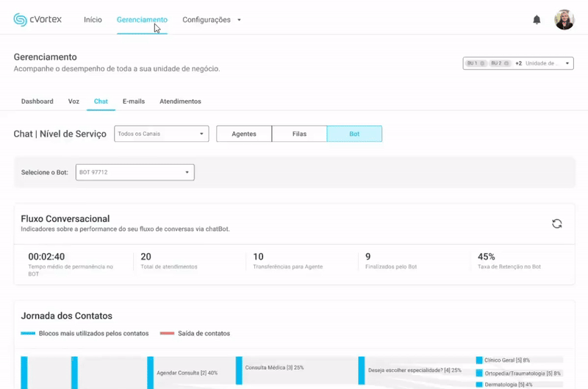Expand the Configurações menu arrow
Screen dimensions: 588x389
point(240,20)
